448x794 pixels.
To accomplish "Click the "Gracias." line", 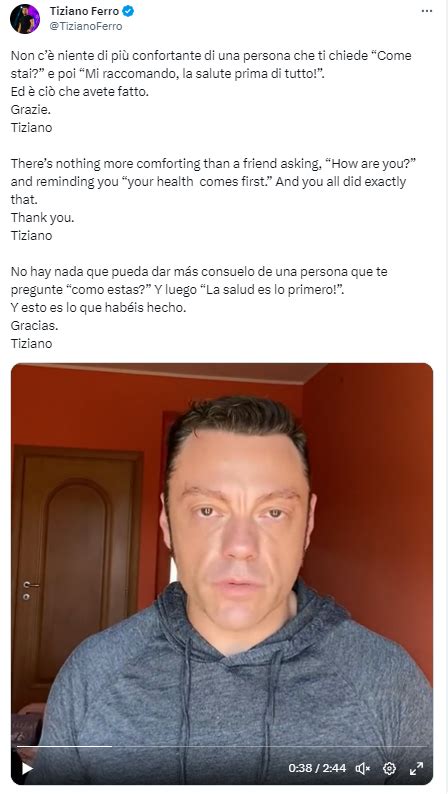I will [x=34, y=326].
